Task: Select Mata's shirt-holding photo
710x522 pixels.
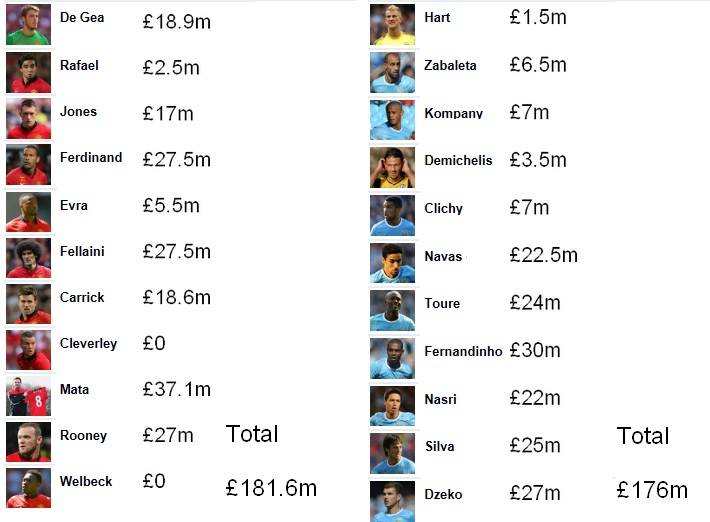Action: pyautogui.click(x=29, y=396)
